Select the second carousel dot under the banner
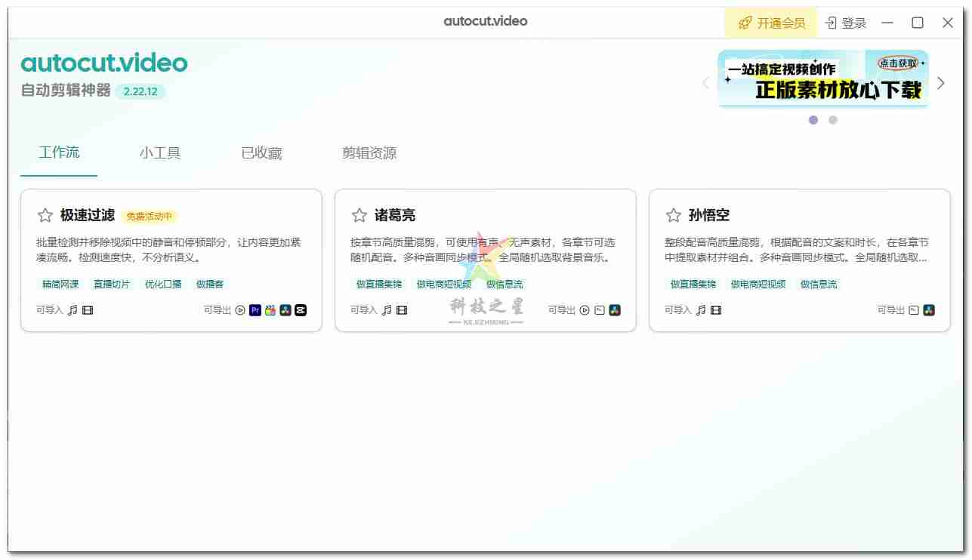The width and height of the screenshot is (972, 560). tap(832, 119)
